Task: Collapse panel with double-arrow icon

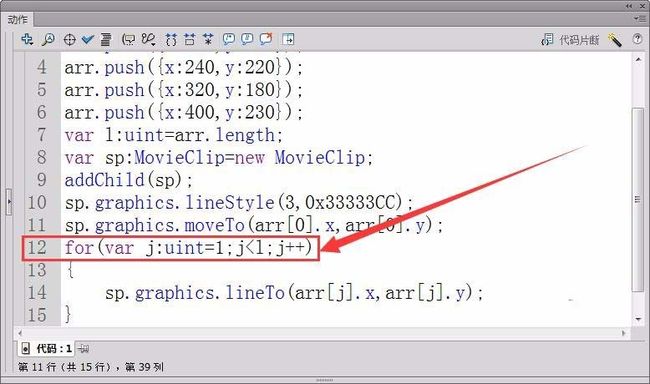Action: [629, 6]
